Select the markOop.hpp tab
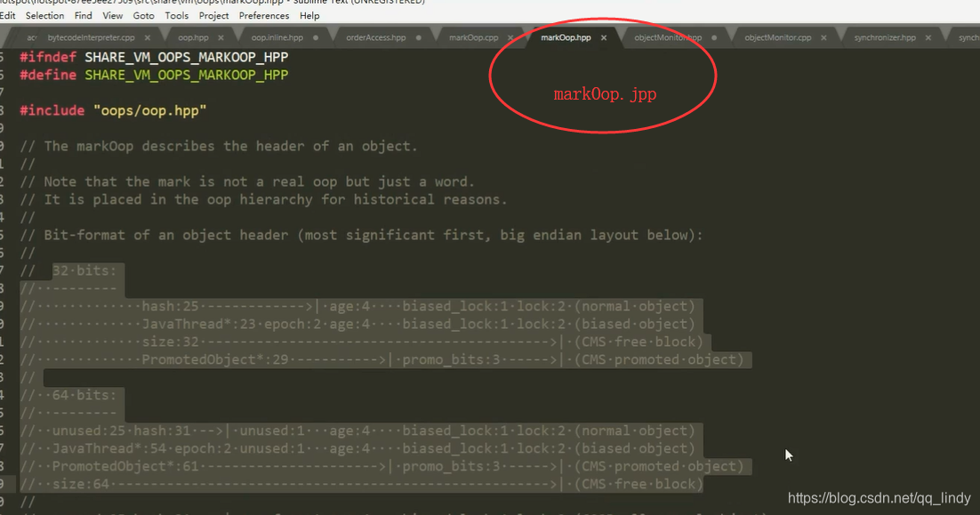Image resolution: width=980 pixels, height=515 pixels. [566, 38]
